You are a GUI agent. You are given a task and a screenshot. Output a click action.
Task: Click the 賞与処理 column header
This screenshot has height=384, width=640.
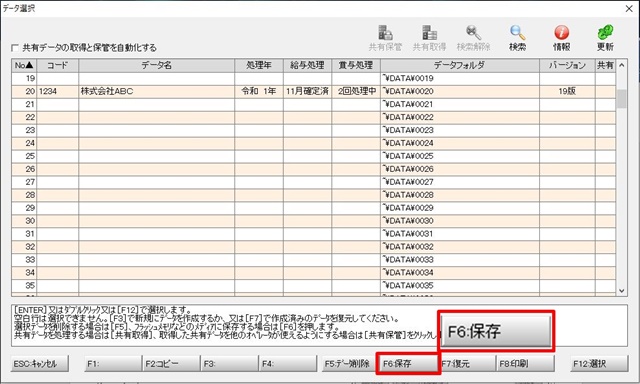(x=356, y=65)
